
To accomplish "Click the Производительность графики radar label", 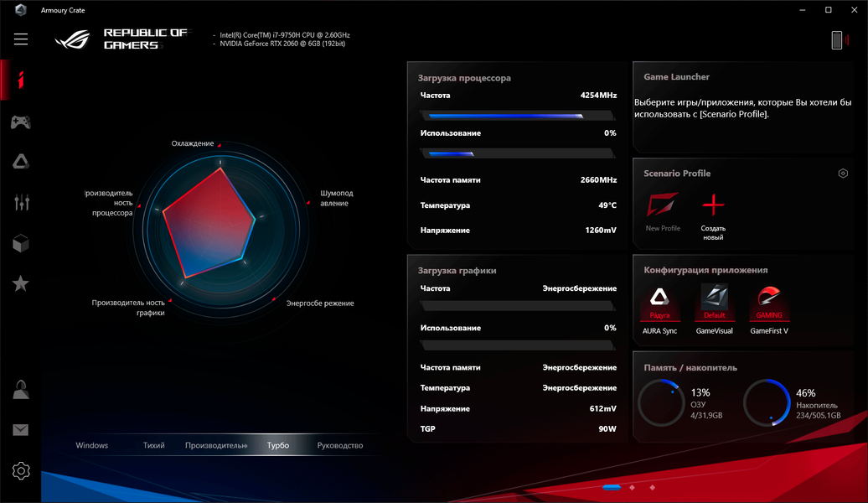I will [x=128, y=308].
